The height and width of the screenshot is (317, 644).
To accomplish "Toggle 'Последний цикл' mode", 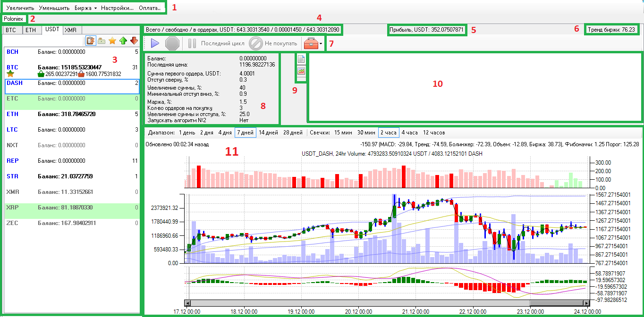I will (x=217, y=44).
